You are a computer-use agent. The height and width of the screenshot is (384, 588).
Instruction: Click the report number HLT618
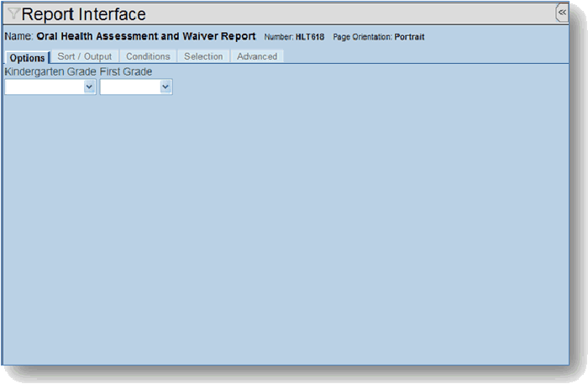310,37
